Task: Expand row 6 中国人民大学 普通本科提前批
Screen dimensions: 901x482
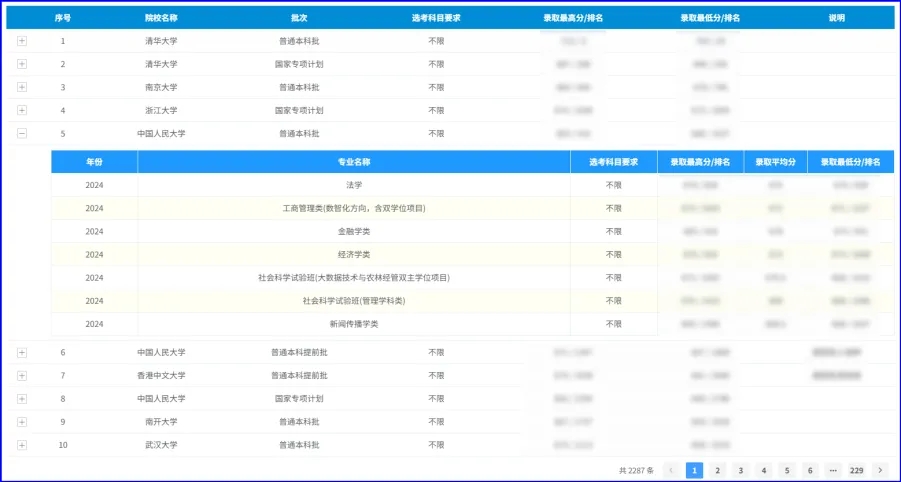Action: click(22, 352)
